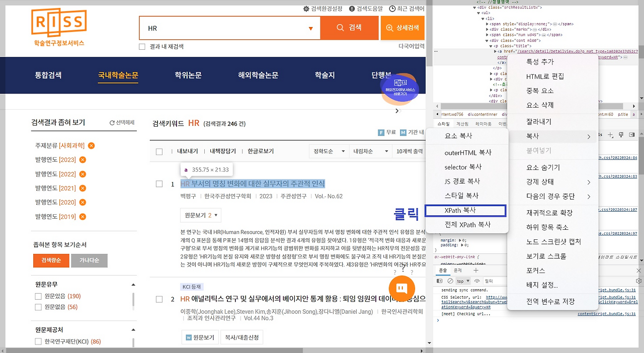Remove the 발행연도 2019 filter
The height and width of the screenshot is (353, 644).
(x=83, y=217)
